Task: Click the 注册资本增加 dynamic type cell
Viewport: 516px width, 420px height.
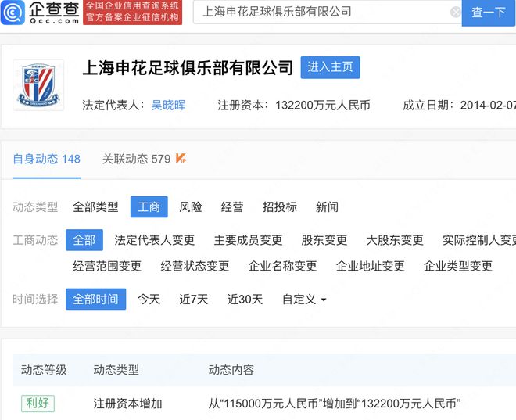Action: [x=127, y=404]
